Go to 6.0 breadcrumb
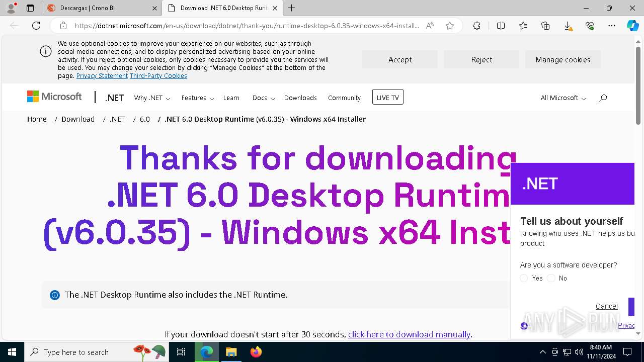 (145, 119)
